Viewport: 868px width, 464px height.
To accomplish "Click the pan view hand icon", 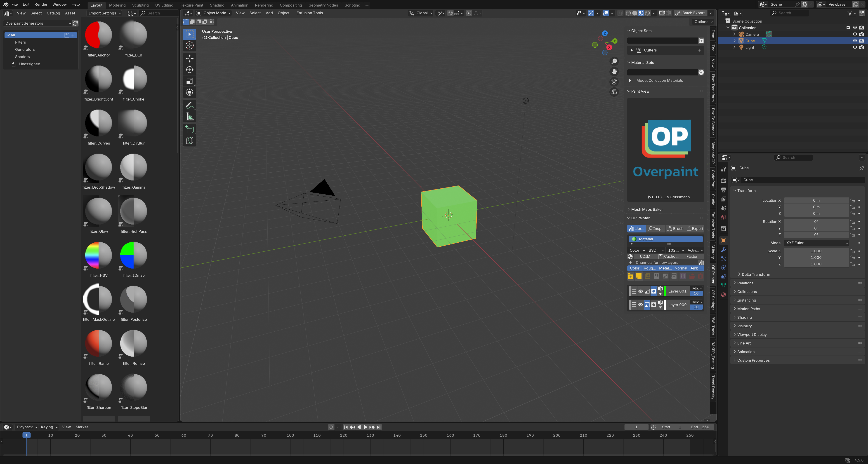I will 614,71.
